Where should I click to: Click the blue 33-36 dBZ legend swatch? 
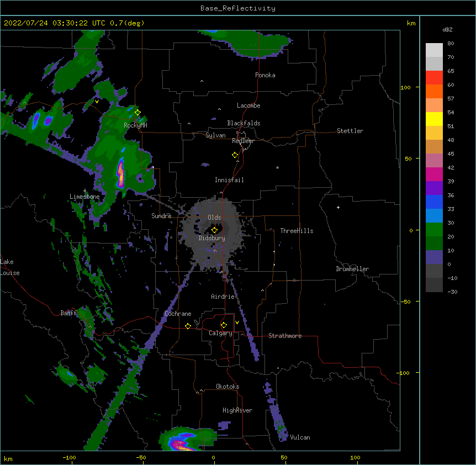434,202
